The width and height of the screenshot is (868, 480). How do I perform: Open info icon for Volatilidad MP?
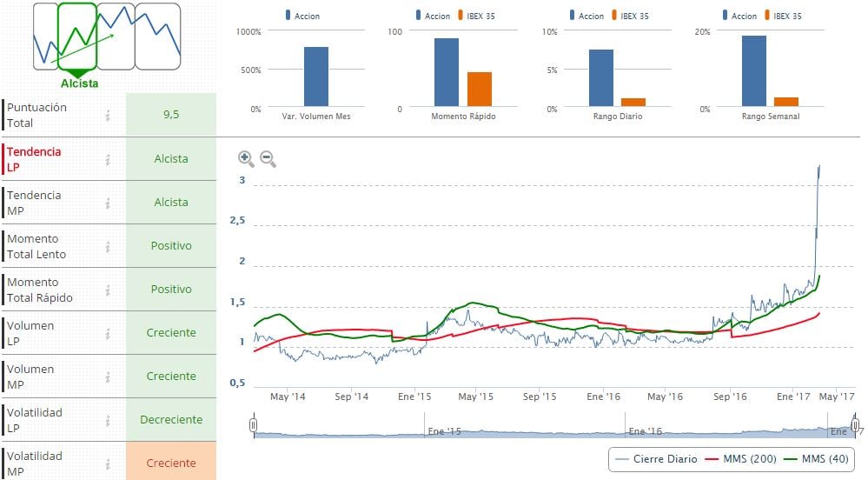(x=108, y=464)
